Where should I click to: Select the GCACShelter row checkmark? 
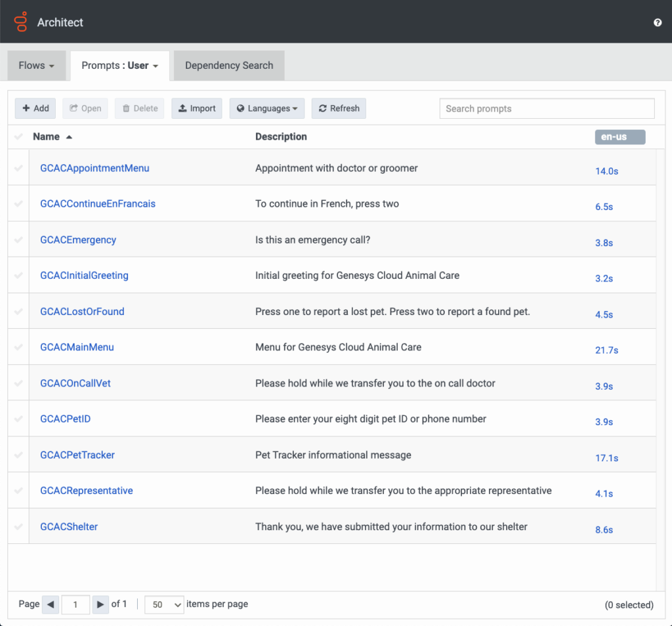18,527
